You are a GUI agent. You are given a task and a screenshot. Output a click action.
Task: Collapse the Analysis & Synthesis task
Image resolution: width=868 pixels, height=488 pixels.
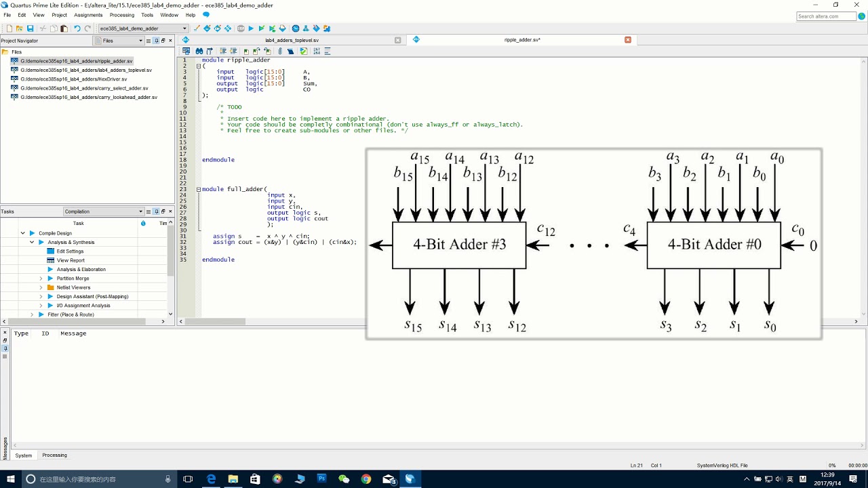[x=31, y=242]
